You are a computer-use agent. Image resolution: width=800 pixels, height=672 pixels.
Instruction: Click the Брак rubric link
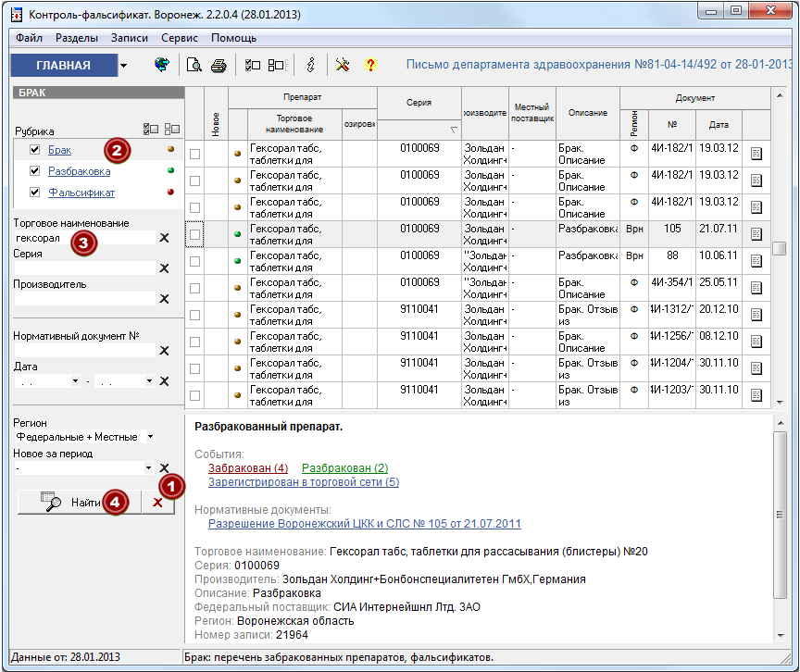point(59,150)
